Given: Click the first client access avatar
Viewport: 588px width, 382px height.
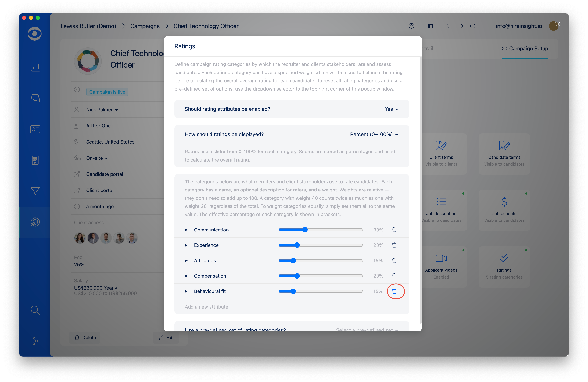Looking at the screenshot, I should click(80, 238).
